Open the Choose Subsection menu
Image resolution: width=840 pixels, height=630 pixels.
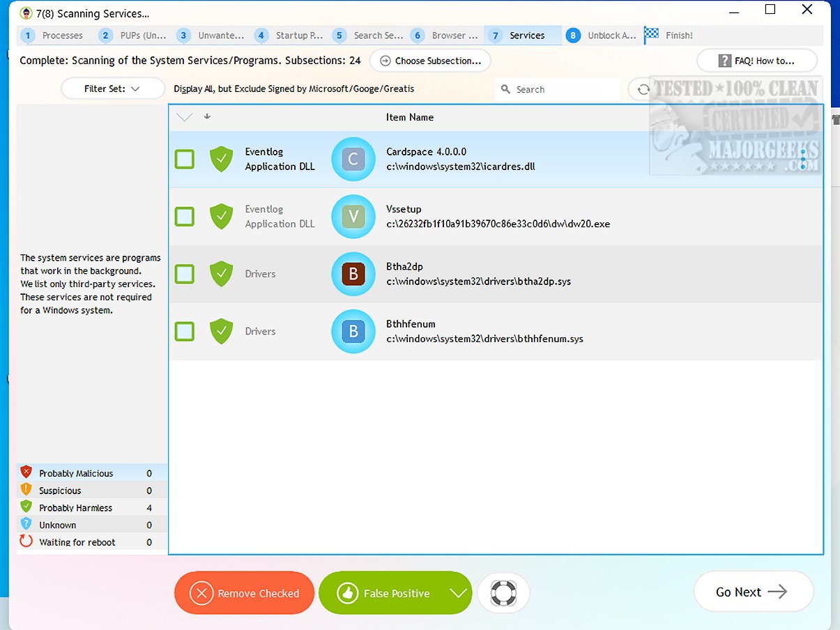(x=430, y=61)
